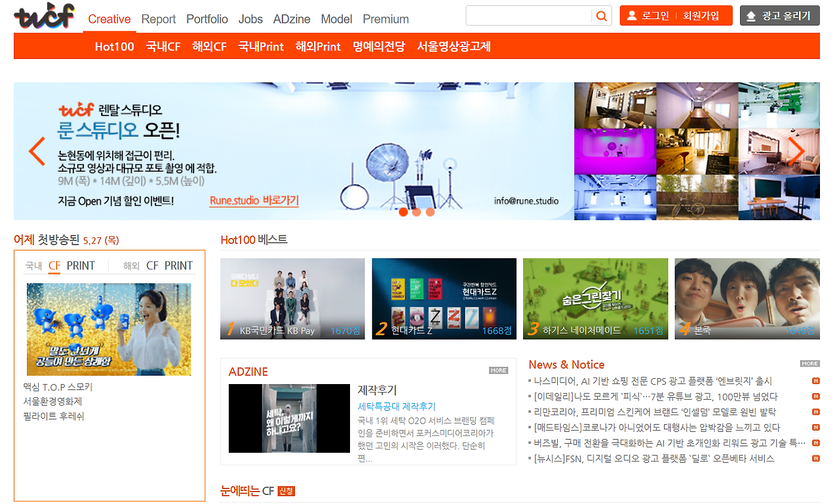Click the new badge beside 매드타임스 news
This screenshot has width=839, height=504.
pyautogui.click(x=816, y=427)
